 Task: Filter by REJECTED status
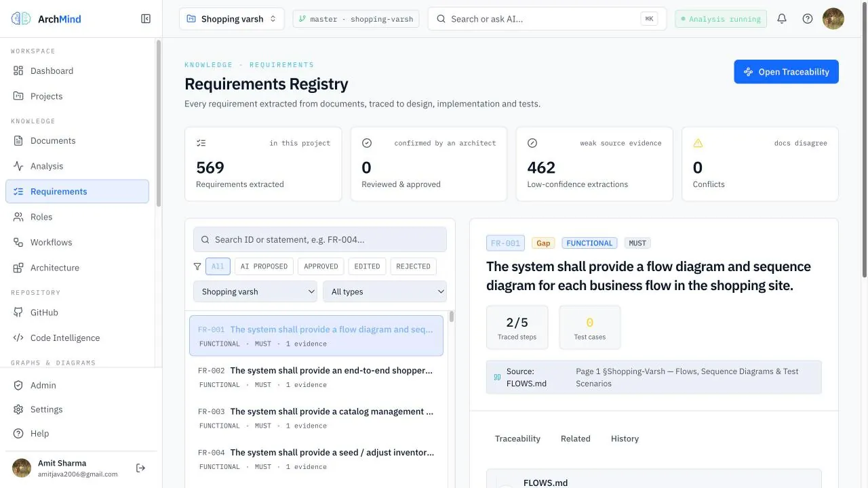[x=413, y=266]
